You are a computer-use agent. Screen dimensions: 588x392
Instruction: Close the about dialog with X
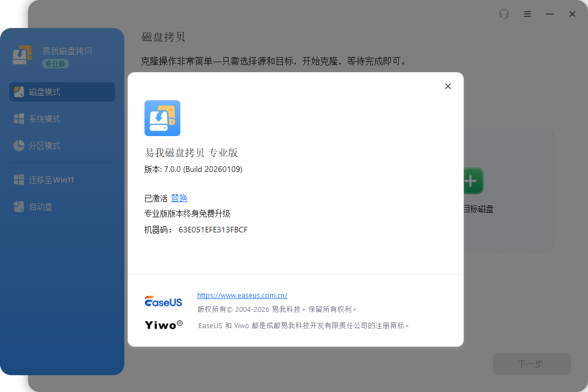pos(447,86)
